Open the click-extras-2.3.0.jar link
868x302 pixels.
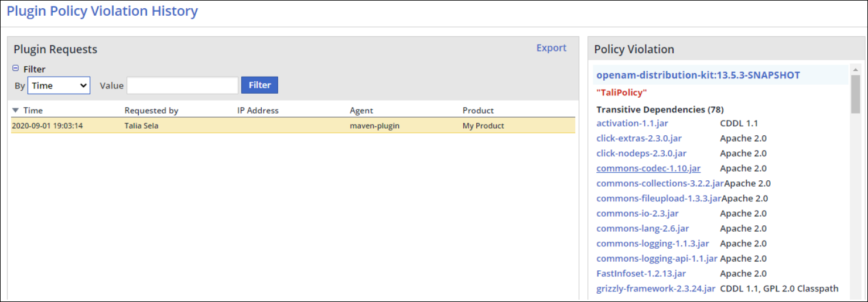pos(638,139)
